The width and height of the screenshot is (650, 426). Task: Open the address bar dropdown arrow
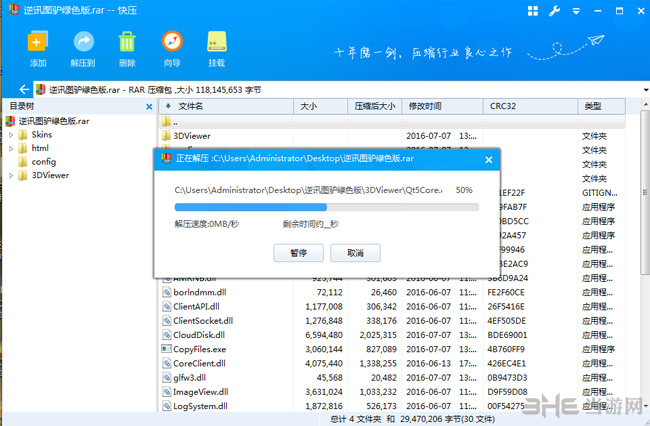point(646,90)
